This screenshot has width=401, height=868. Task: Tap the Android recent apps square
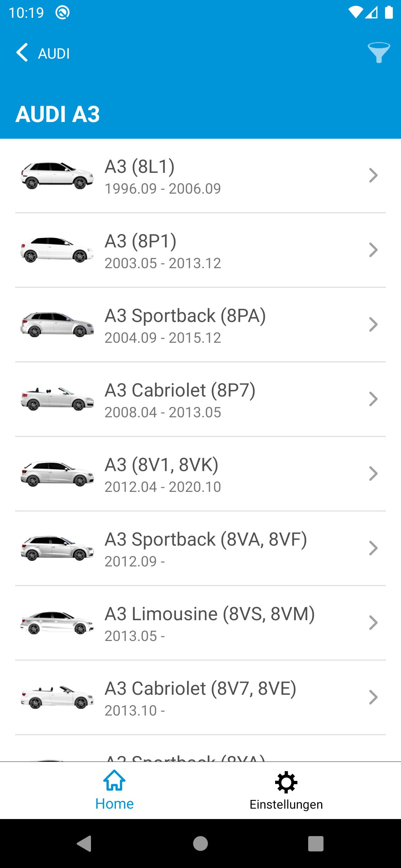(x=316, y=843)
